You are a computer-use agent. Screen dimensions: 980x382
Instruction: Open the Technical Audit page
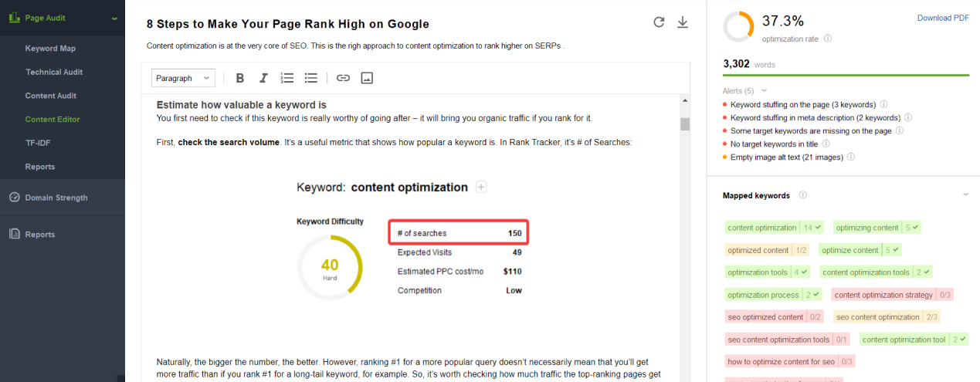[x=54, y=72]
